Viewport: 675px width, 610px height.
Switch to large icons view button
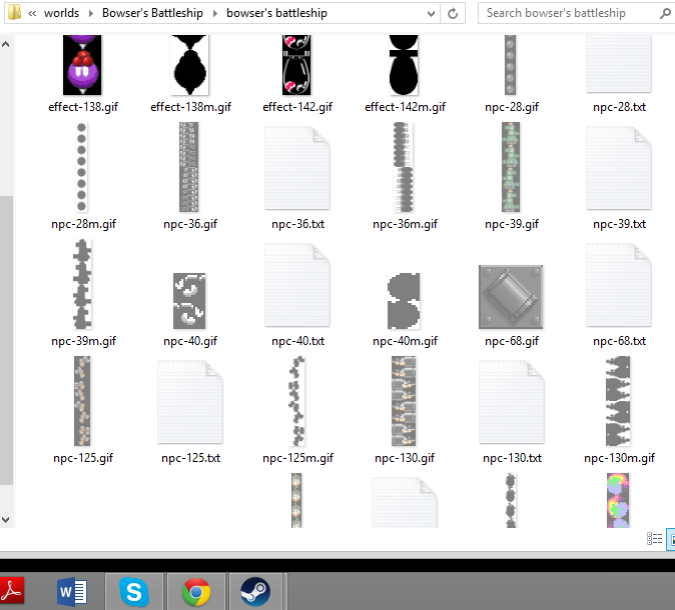click(670, 538)
